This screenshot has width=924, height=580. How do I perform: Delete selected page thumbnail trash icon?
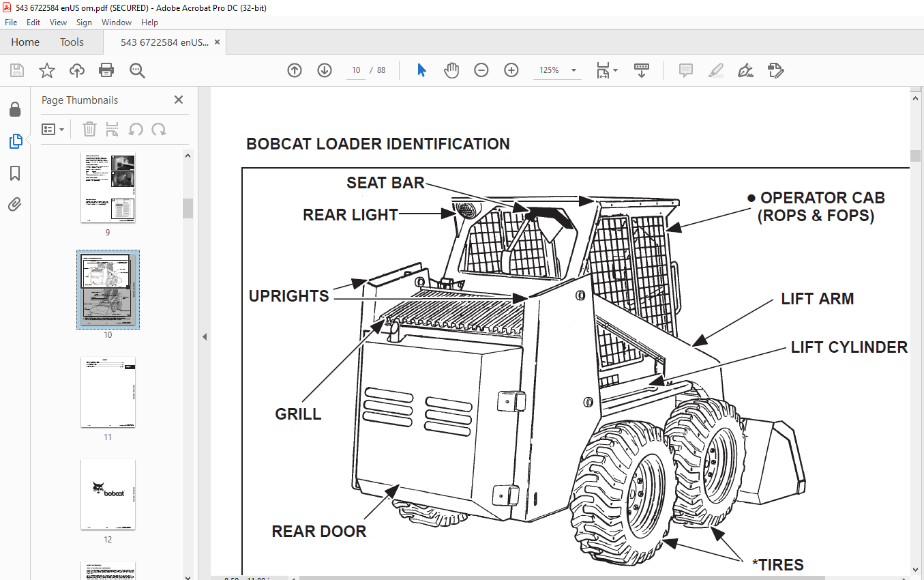point(89,129)
